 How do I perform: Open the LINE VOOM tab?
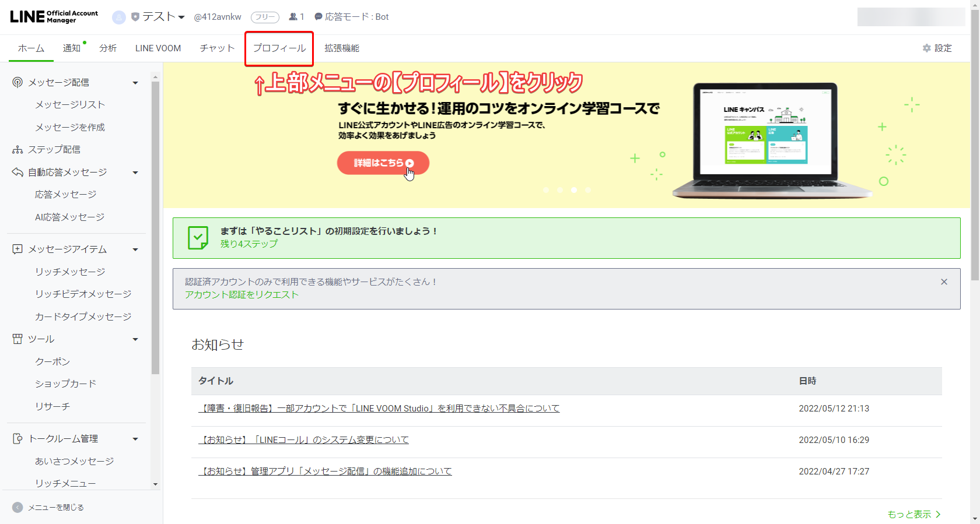click(x=158, y=48)
